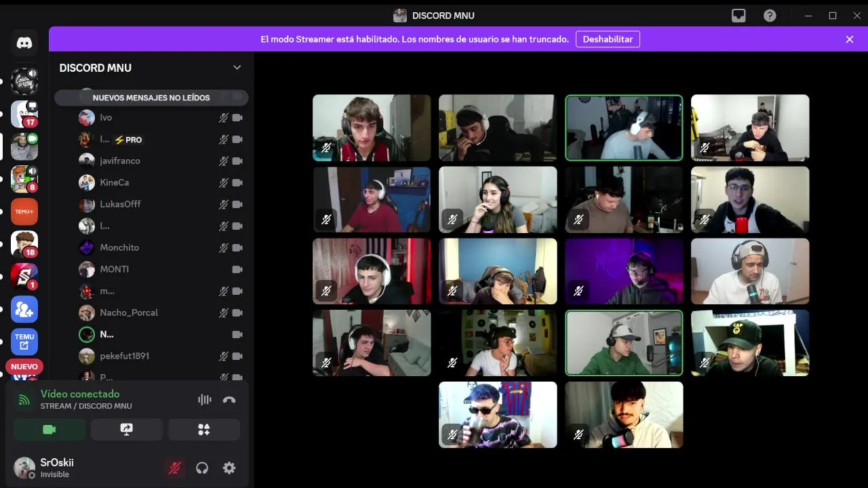
Task: Unmute microphone in user panel
Action: pyautogui.click(x=175, y=468)
